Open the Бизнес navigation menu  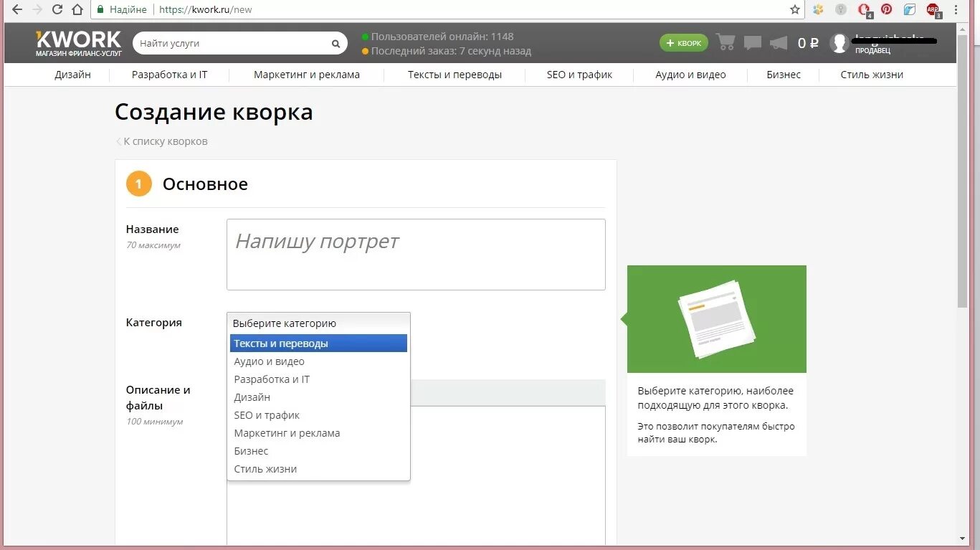click(x=784, y=75)
